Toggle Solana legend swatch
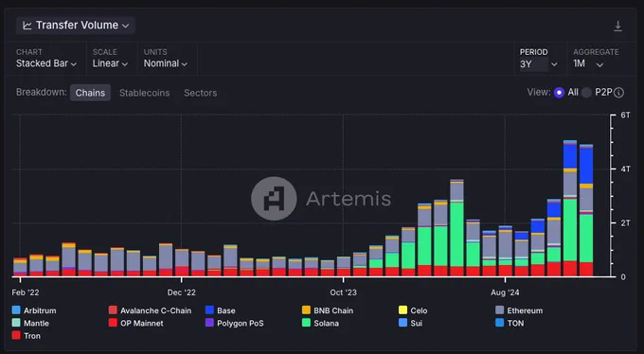 click(306, 323)
